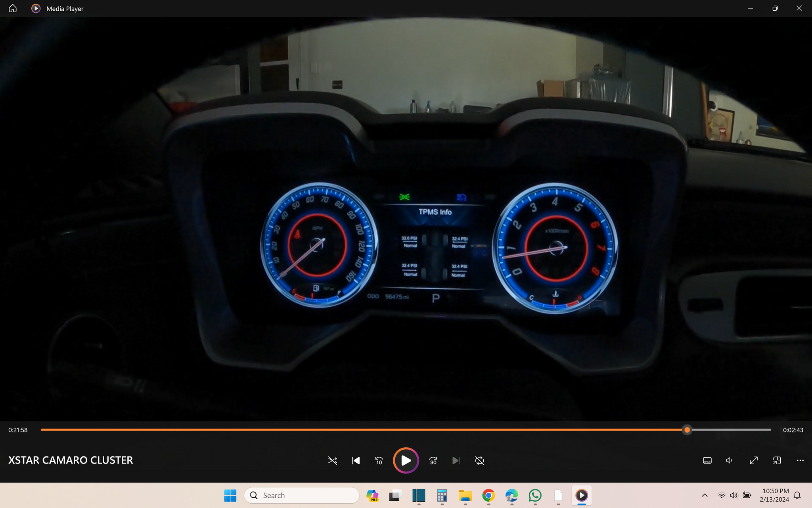Switch to mini player view
The image size is (812, 508).
coord(777,460)
